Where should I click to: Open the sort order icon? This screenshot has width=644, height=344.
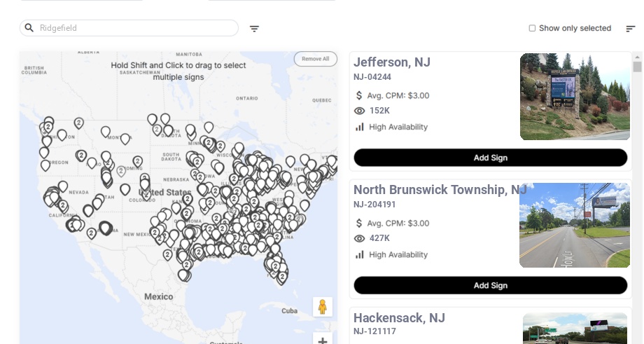tap(630, 29)
